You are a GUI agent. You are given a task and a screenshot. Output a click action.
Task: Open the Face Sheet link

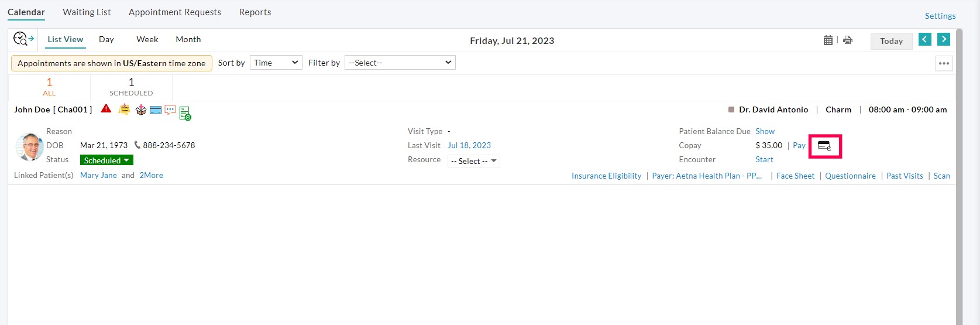tap(795, 176)
